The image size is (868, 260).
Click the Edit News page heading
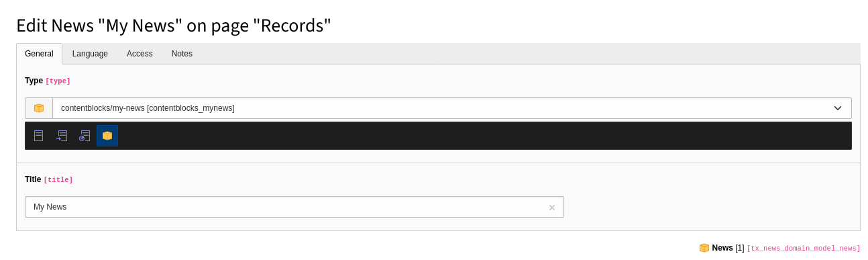point(174,26)
